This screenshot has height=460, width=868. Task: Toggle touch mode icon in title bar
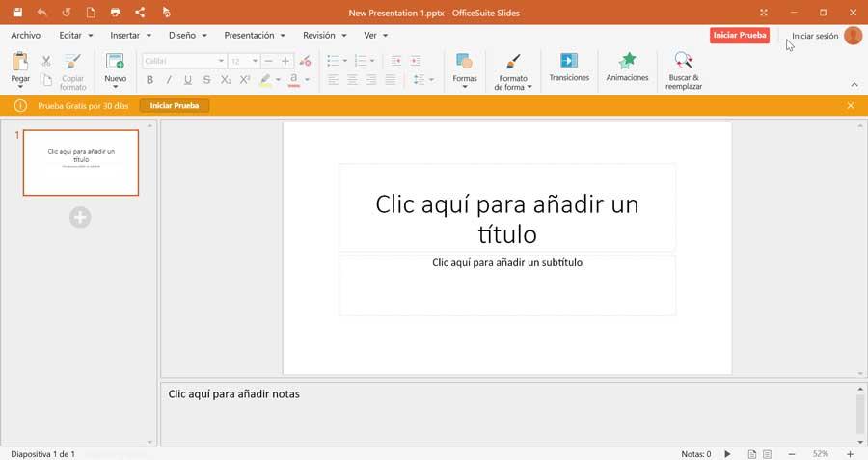point(166,13)
